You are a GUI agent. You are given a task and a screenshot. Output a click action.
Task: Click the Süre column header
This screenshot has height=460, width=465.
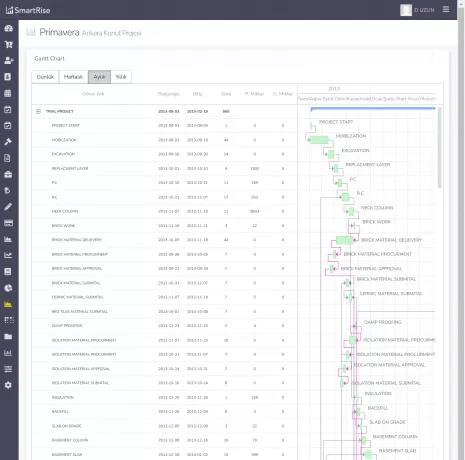(226, 94)
